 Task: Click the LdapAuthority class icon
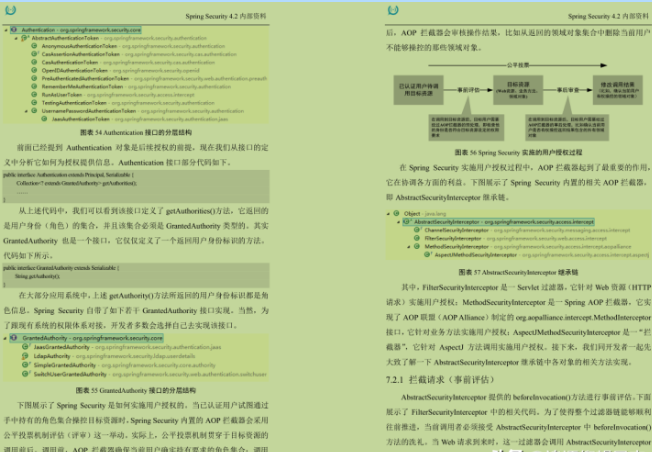(x=25, y=356)
